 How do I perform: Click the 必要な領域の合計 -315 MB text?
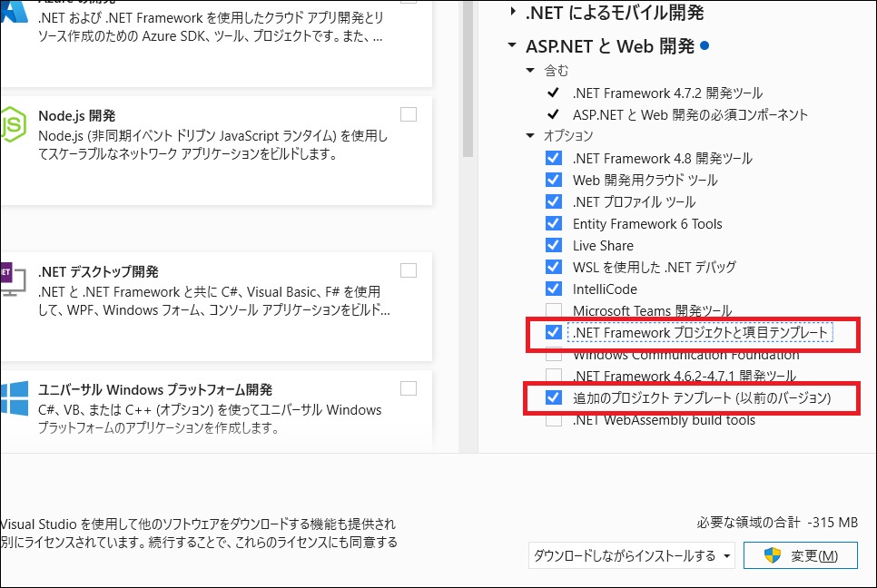[x=777, y=523]
